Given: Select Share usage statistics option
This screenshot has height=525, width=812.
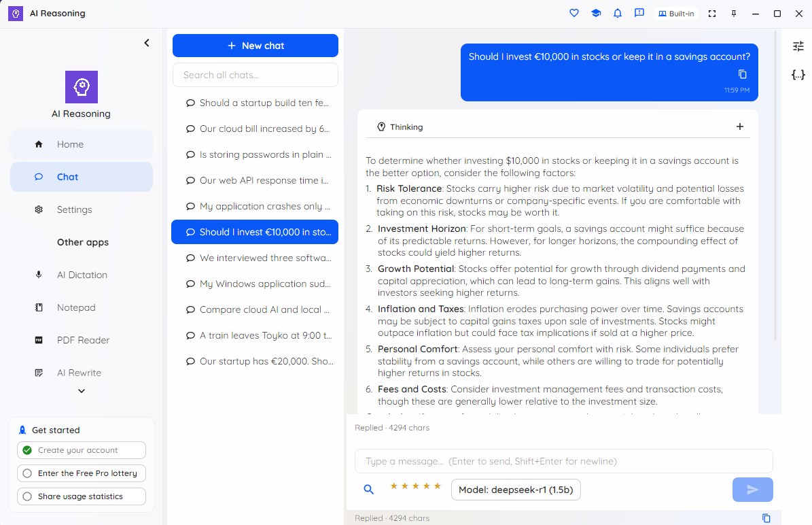Looking at the screenshot, I should [82, 496].
